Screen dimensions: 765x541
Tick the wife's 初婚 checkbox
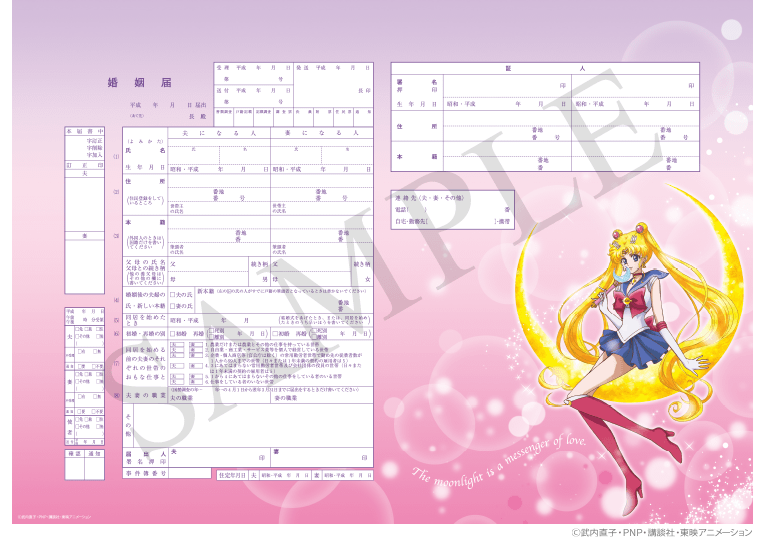click(274, 332)
